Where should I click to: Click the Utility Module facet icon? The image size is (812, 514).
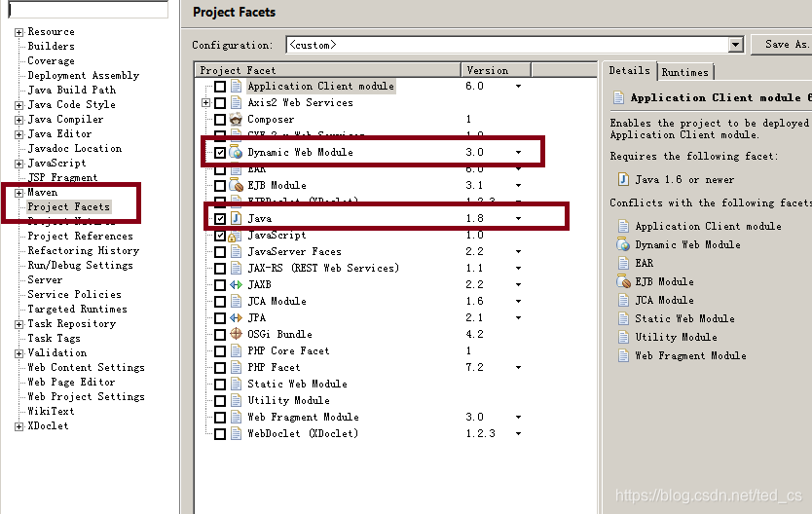pyautogui.click(x=237, y=401)
